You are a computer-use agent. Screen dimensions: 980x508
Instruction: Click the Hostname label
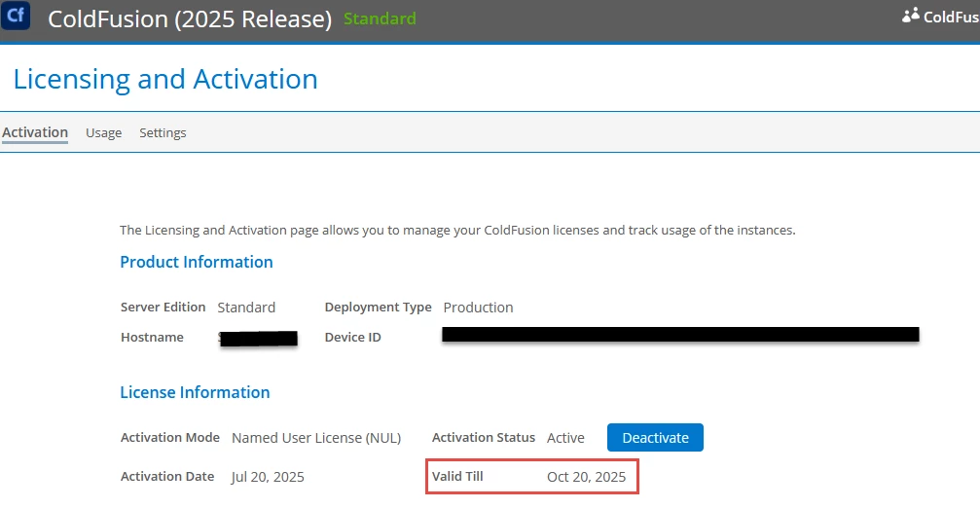pos(152,338)
